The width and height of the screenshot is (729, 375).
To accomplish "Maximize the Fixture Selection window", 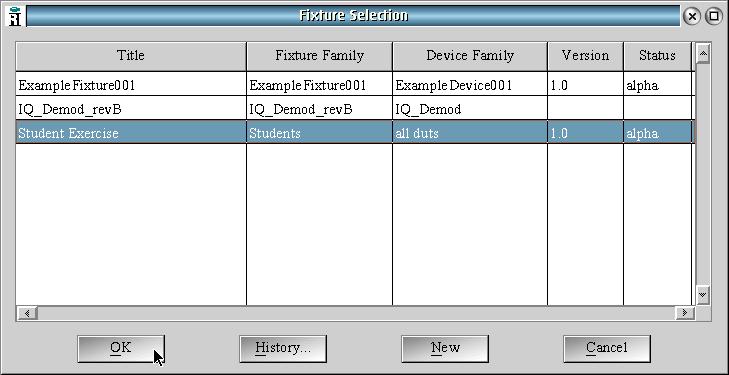I will (x=714, y=17).
